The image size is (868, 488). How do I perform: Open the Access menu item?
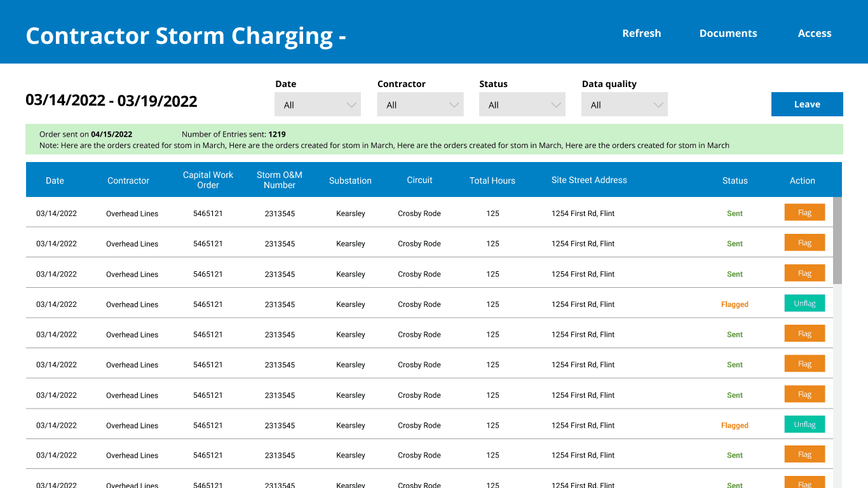(815, 33)
